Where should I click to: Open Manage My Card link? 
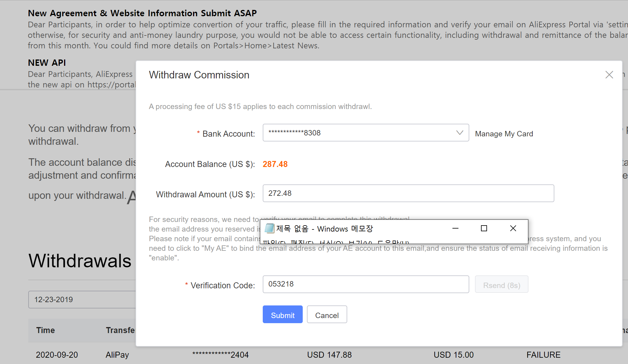(504, 134)
